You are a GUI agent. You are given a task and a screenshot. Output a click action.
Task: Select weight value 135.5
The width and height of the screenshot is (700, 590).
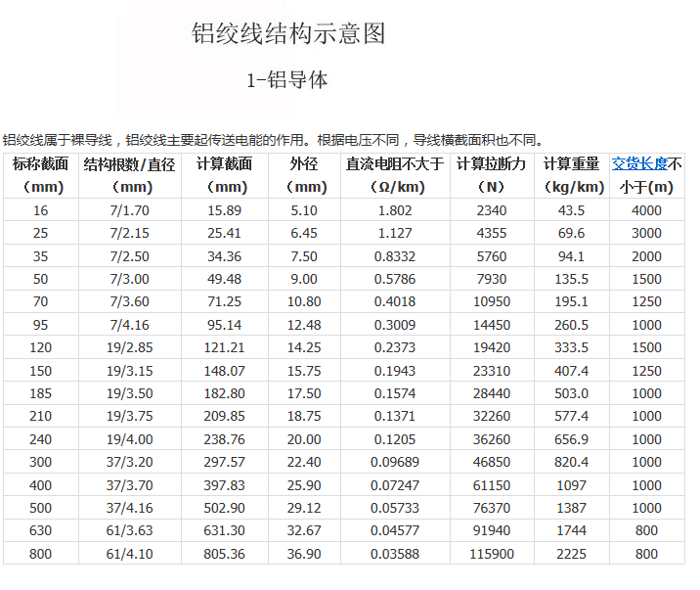click(x=571, y=279)
